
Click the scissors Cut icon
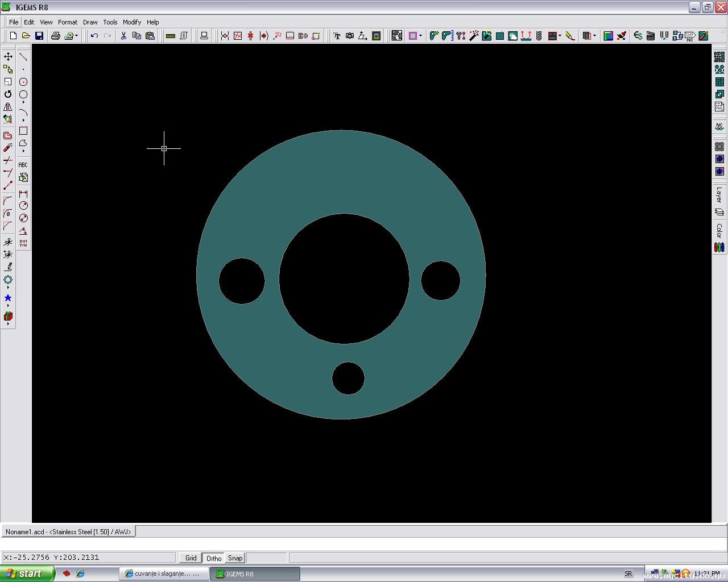click(123, 36)
